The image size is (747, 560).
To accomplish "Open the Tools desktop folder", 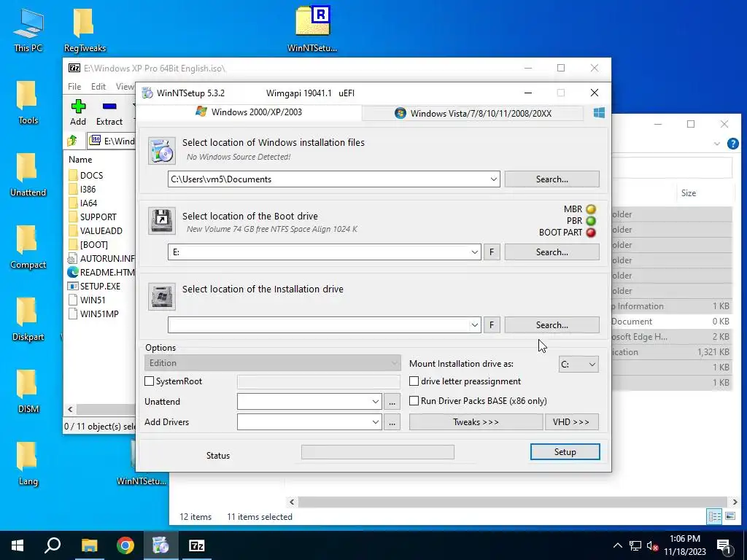I will click(28, 102).
